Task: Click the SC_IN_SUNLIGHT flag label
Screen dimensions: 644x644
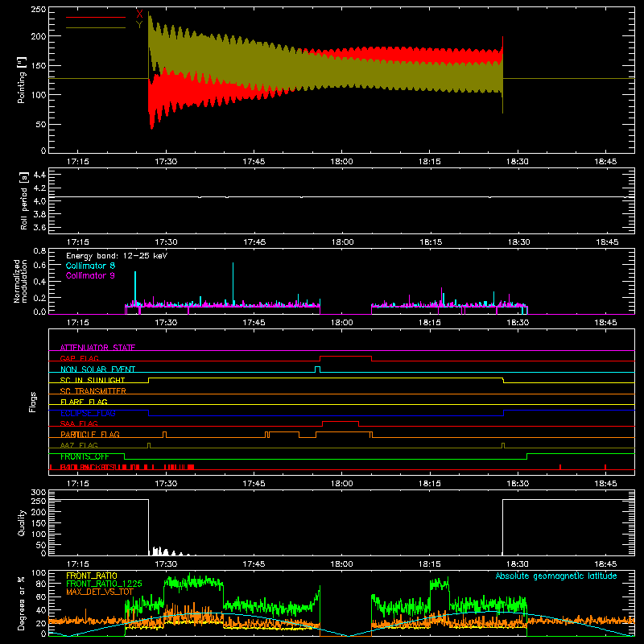Action: (93, 380)
